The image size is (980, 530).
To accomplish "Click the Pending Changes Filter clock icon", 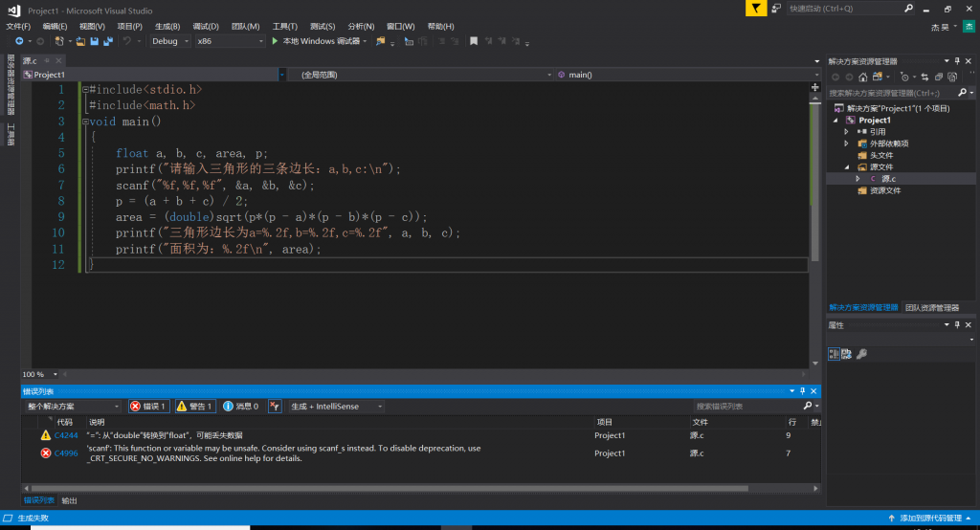I will pos(904,77).
